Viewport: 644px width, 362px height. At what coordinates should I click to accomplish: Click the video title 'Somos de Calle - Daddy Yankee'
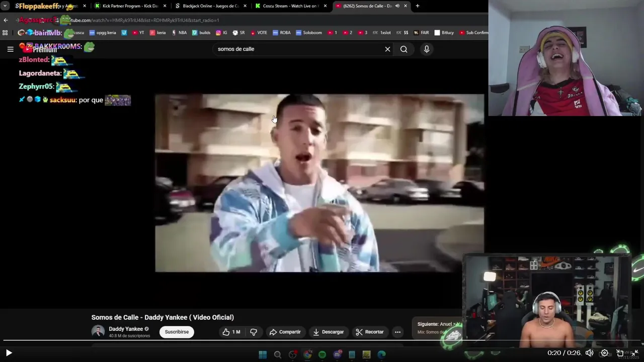click(163, 317)
